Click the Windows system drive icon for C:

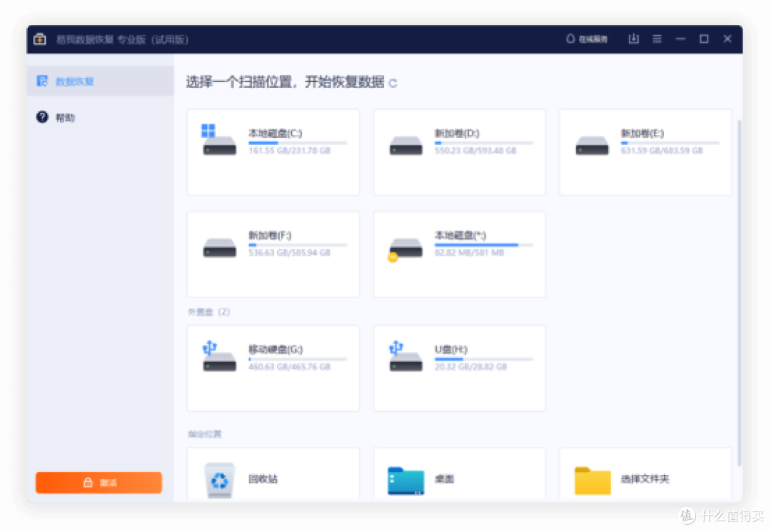(219, 140)
